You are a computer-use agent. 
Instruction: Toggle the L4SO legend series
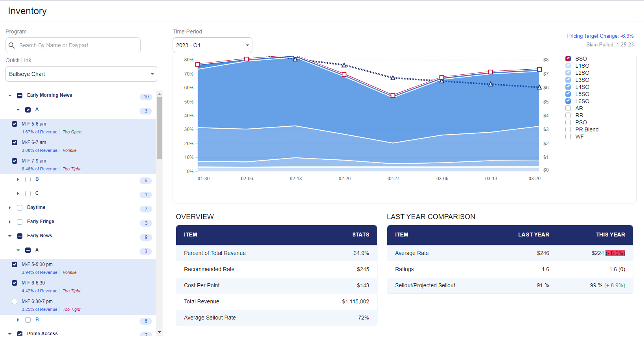[568, 87]
